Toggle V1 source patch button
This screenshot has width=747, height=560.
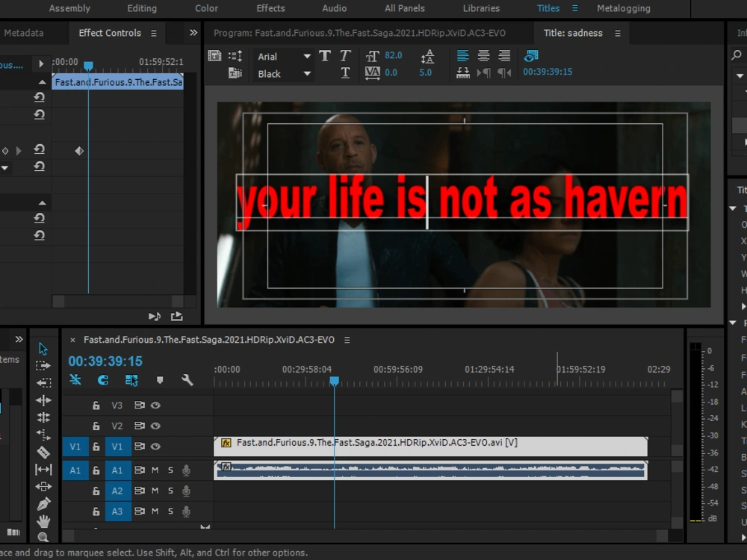coord(75,447)
